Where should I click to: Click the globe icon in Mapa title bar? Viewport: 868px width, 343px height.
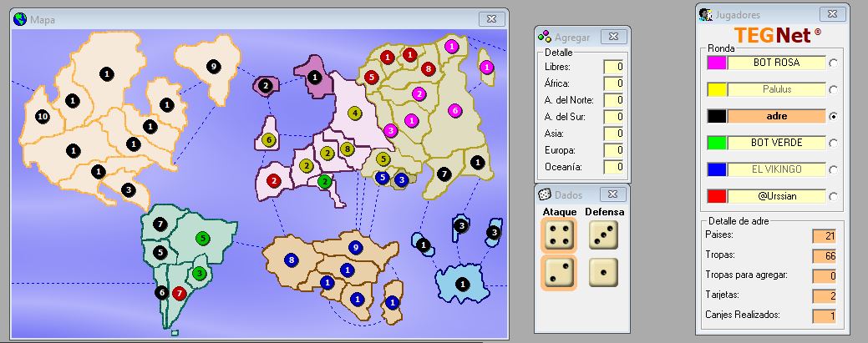[21, 19]
